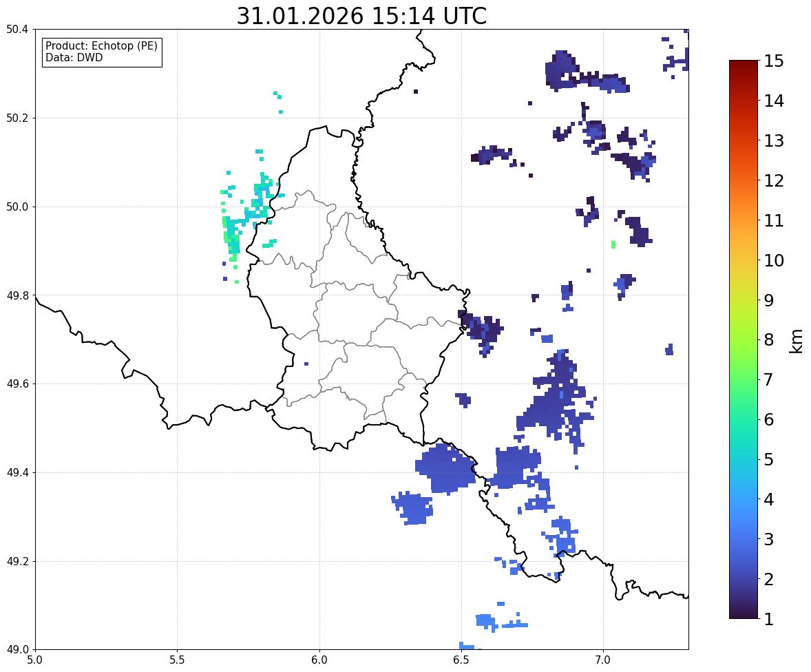Click colorbar tick label 5
Image resolution: width=811 pixels, height=672 pixels.
(x=769, y=459)
